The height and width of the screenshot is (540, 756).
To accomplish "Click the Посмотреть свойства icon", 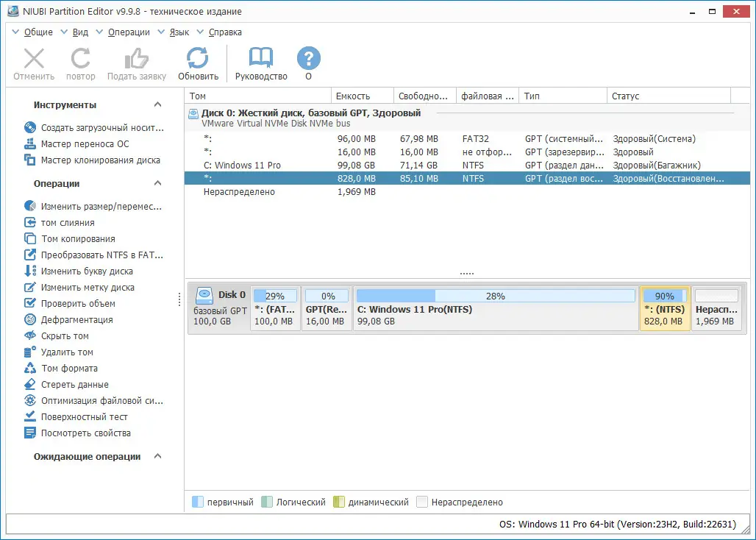I will click(x=30, y=433).
